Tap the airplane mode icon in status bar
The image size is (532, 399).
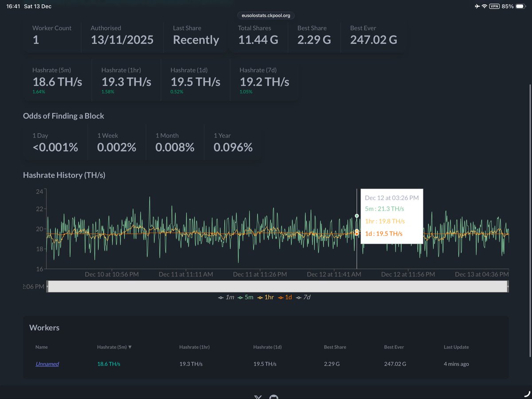tap(477, 6)
